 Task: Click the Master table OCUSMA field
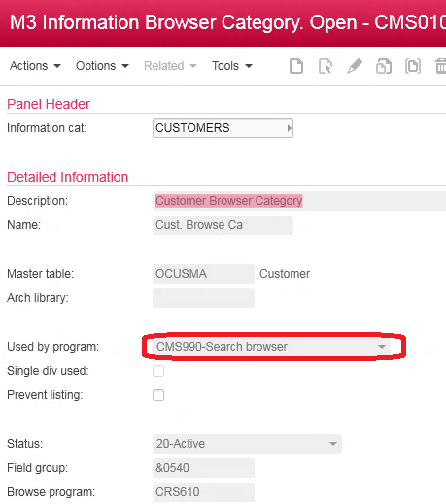[203, 274]
